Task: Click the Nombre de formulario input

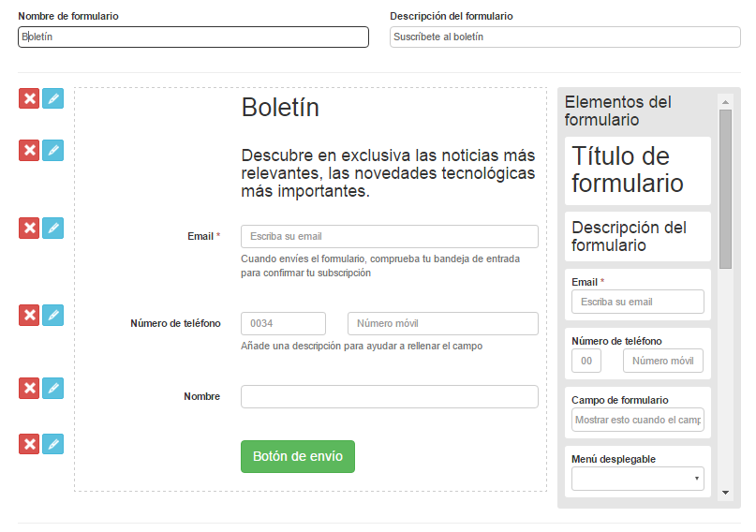Action: [x=193, y=37]
